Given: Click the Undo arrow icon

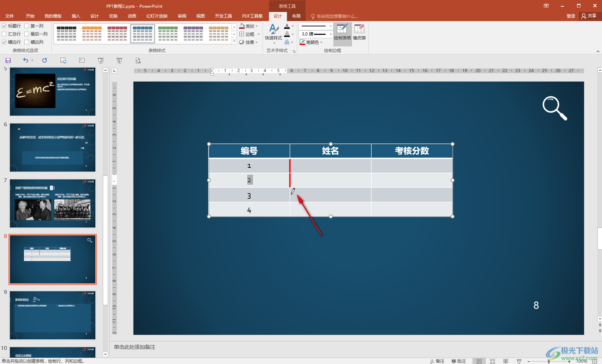Looking at the screenshot, I should coord(26,60).
